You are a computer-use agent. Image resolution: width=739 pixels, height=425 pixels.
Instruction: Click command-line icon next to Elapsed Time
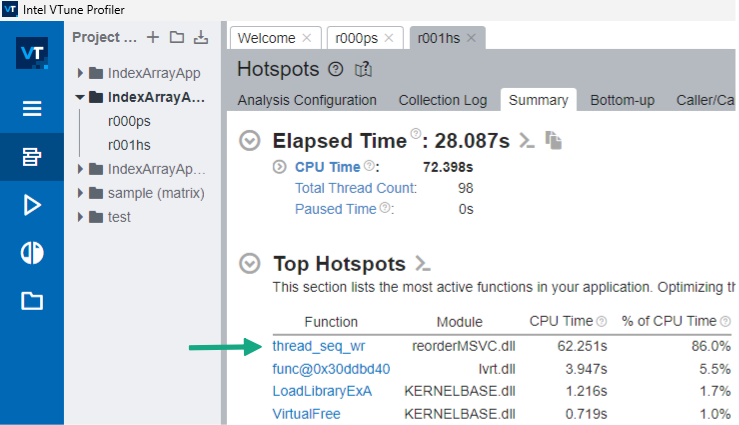pos(527,140)
